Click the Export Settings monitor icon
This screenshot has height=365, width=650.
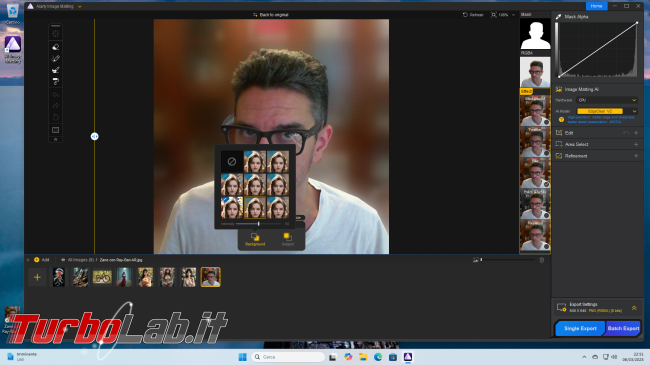tap(561, 307)
